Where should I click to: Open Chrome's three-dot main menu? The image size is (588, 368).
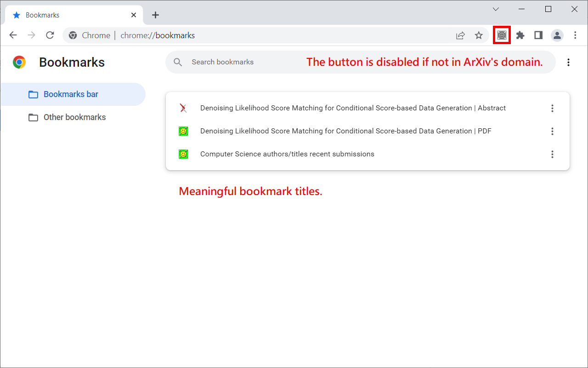pyautogui.click(x=575, y=35)
